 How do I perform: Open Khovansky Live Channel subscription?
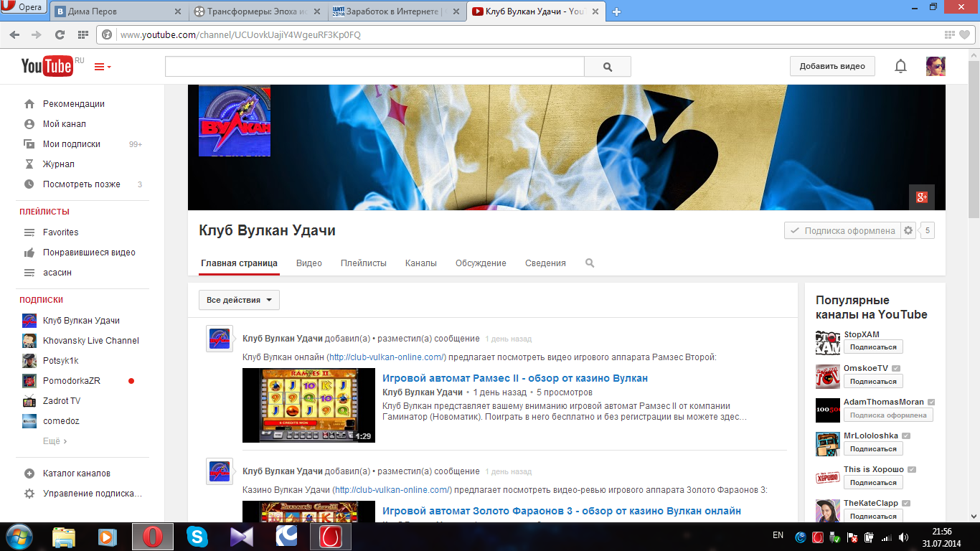pyautogui.click(x=90, y=341)
